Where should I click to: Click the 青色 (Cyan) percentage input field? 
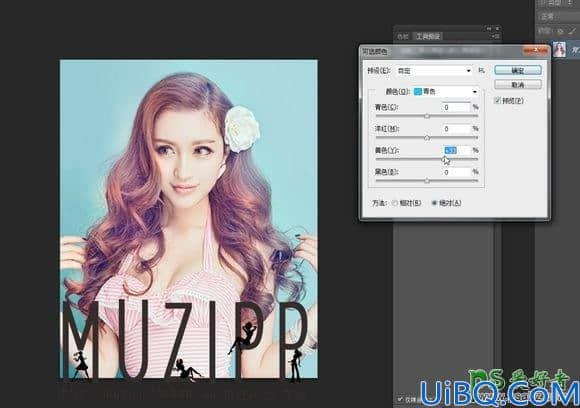456,107
